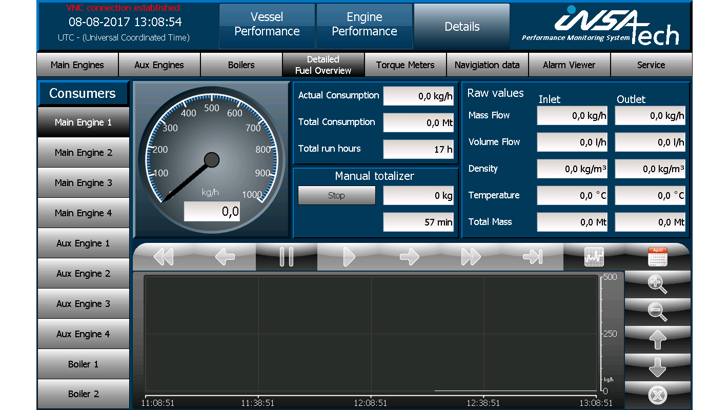The height and width of the screenshot is (410, 728).
Task: Click the 12:08:51 time axis label
Action: (x=370, y=403)
